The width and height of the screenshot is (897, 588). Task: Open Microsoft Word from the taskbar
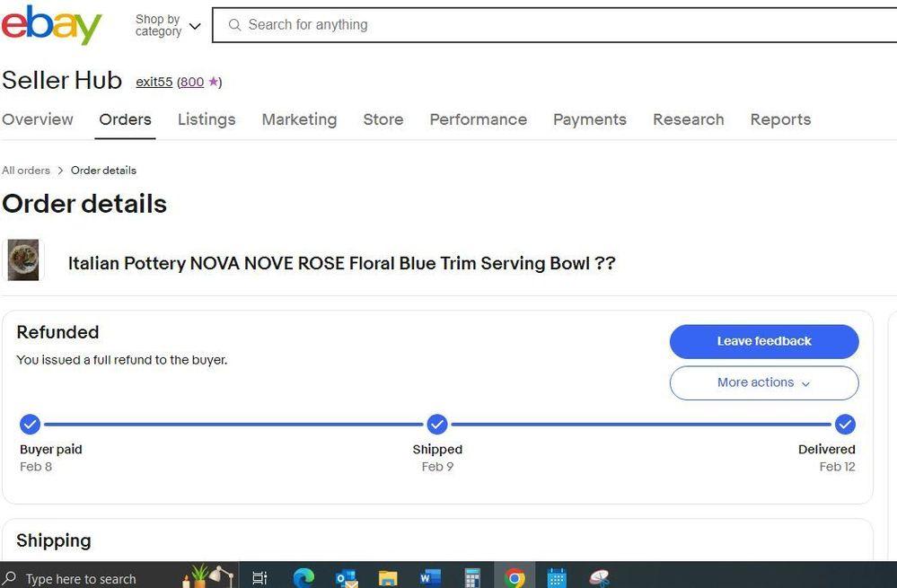tap(430, 578)
